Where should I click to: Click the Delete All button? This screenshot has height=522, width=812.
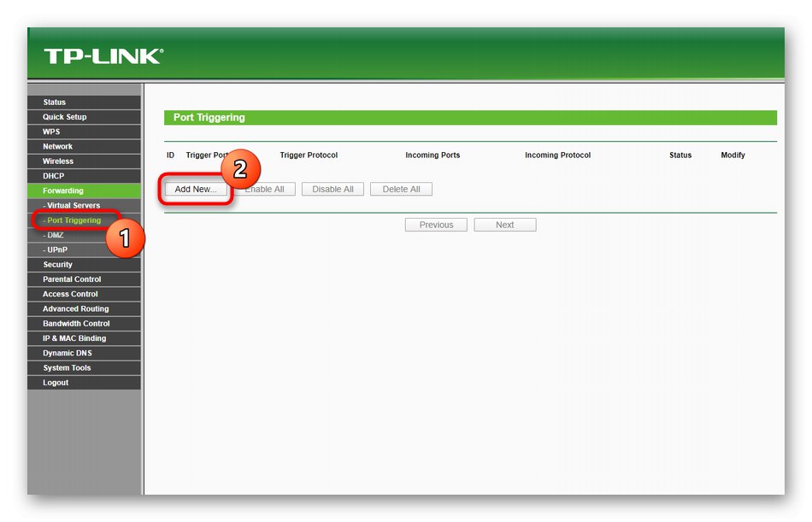(402, 189)
